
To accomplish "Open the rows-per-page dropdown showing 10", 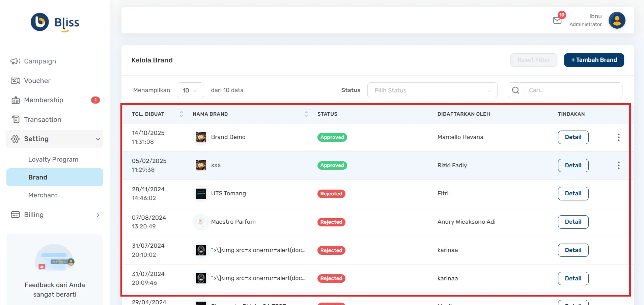I will (x=190, y=90).
